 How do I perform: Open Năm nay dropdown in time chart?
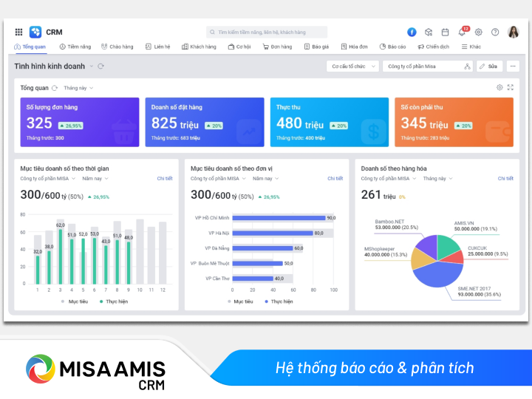95,179
